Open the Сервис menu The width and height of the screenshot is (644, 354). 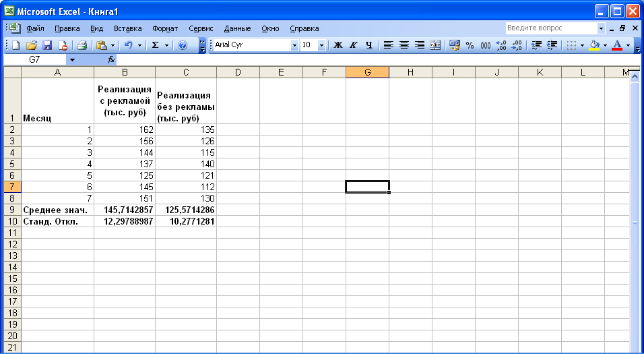[201, 28]
